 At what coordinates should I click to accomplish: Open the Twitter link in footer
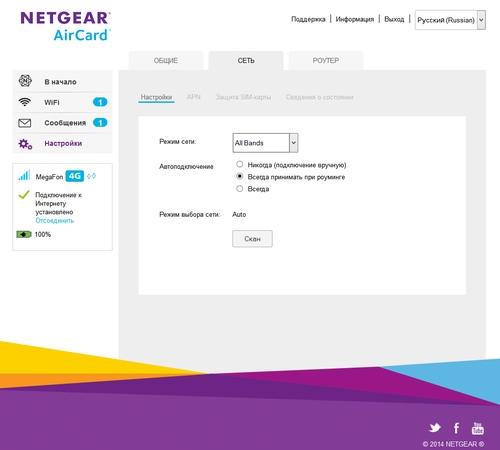pyautogui.click(x=435, y=428)
